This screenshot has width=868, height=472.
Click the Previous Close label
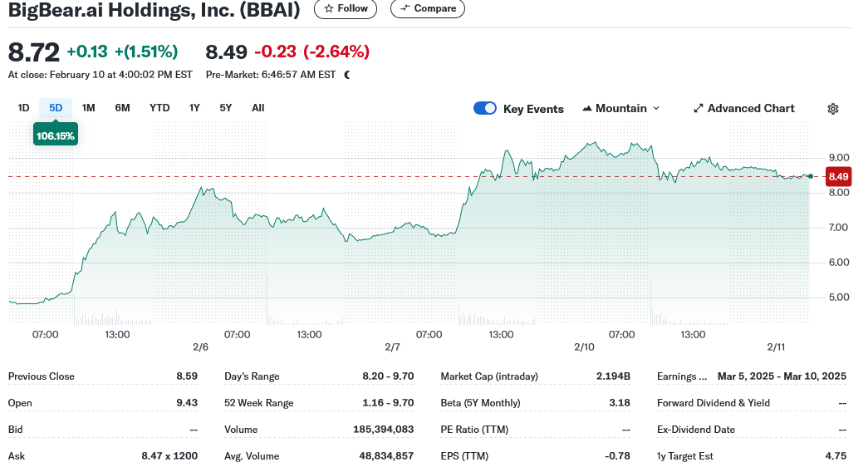point(41,376)
